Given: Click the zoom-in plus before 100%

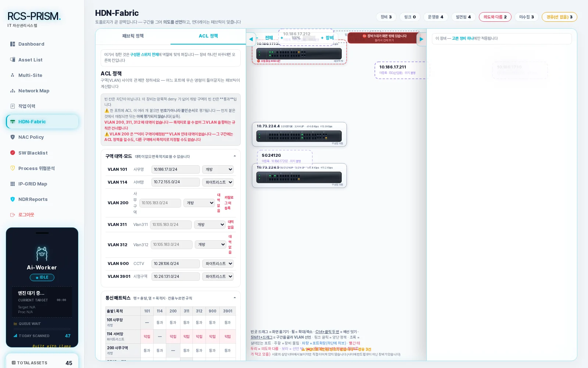Looking at the screenshot, I should 282,38.
